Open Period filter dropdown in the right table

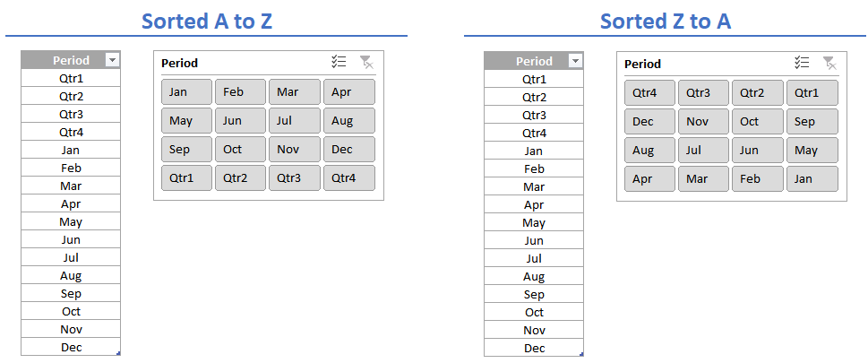(576, 61)
